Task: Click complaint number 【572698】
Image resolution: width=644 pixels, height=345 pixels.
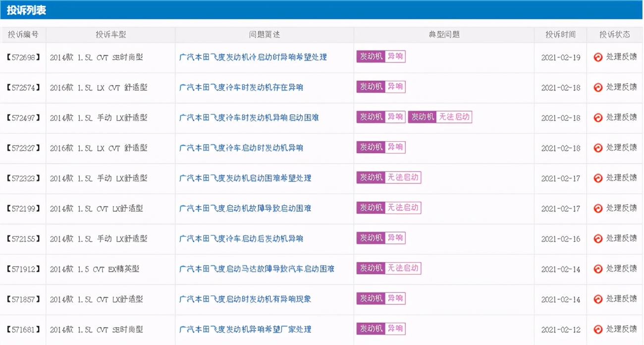Action: click(x=23, y=57)
